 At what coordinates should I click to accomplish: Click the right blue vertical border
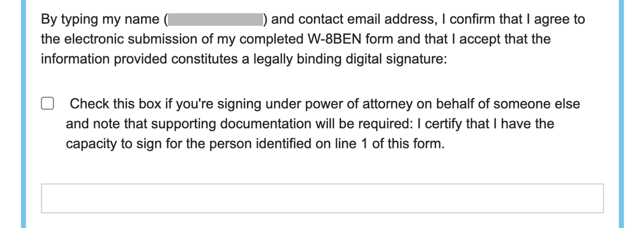[x=621, y=114]
